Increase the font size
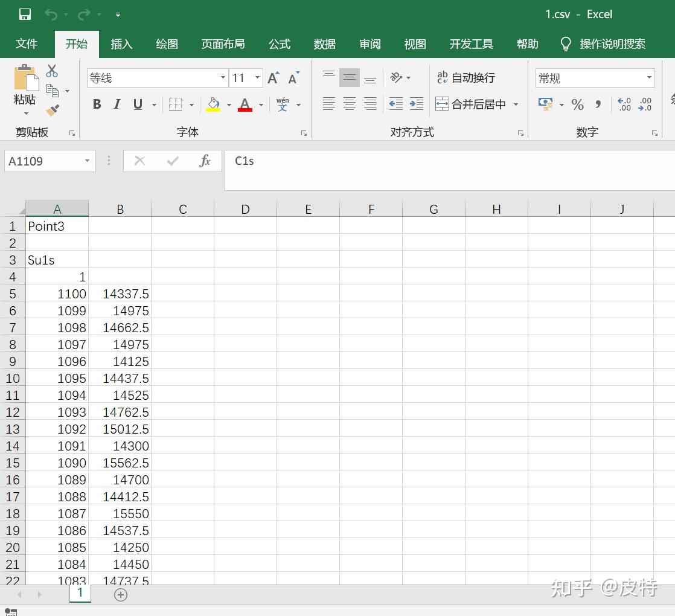 coord(273,78)
